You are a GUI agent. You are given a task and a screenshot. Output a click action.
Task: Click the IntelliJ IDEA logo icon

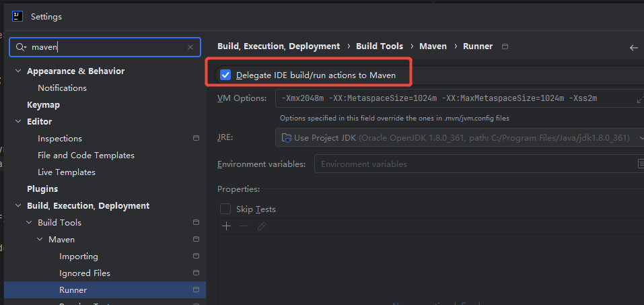point(17,16)
